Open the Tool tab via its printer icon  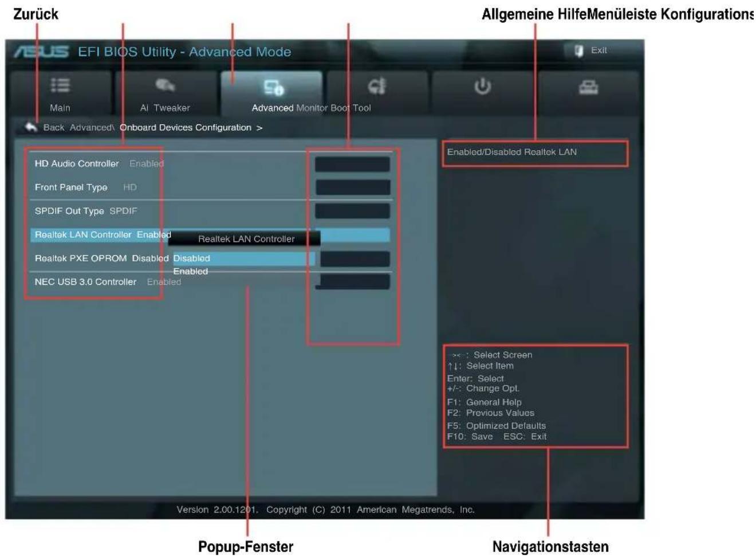(588, 87)
